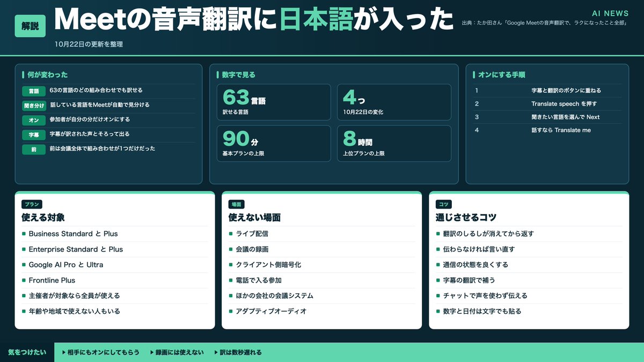Screen dimensions: 644x362
Task: Click the item Frontline Plus
Action: 52,280
